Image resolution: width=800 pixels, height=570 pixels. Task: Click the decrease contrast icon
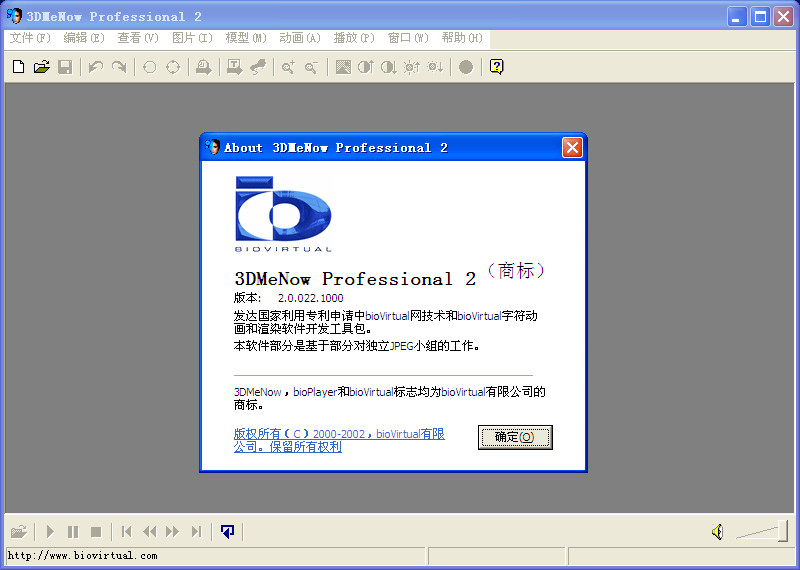(x=389, y=67)
